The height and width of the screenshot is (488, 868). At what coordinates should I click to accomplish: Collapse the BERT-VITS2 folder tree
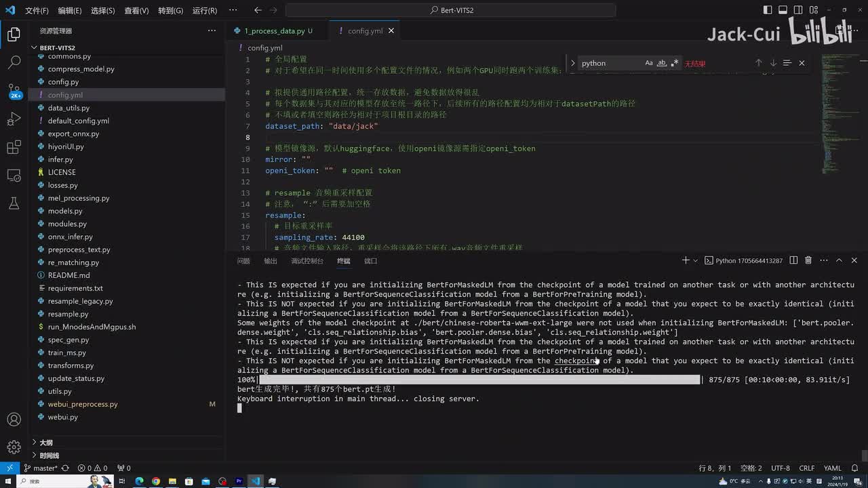tap(34, 48)
